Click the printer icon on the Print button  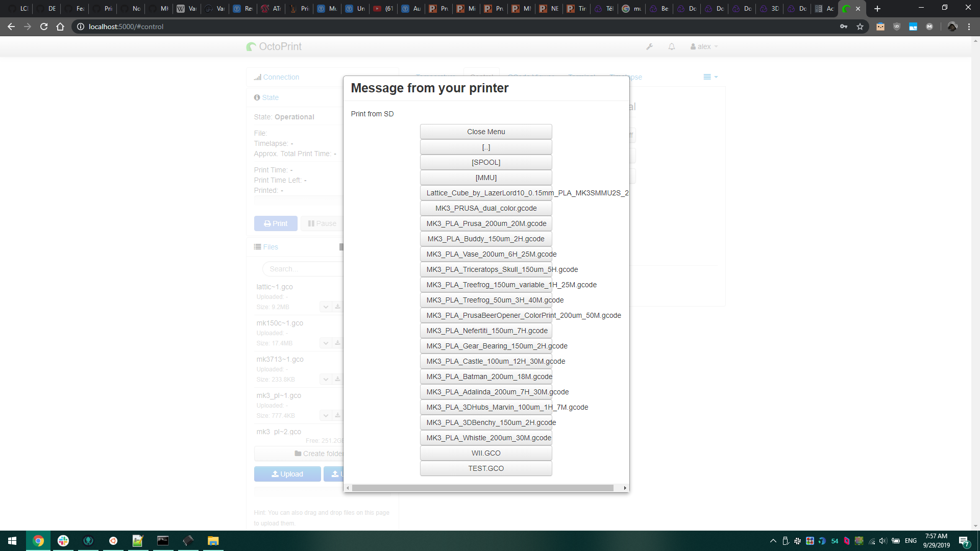(267, 223)
